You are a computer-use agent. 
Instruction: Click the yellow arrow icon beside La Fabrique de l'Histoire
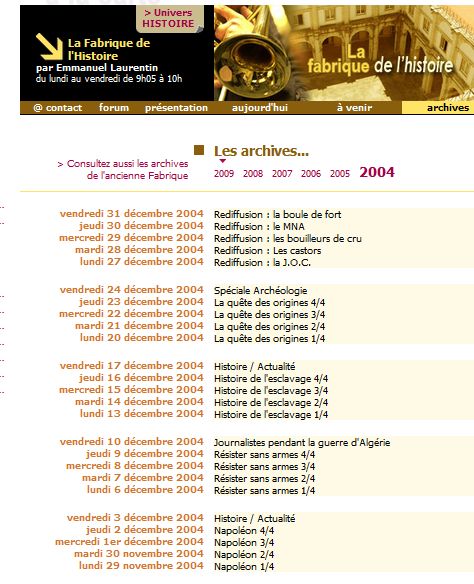[x=50, y=46]
